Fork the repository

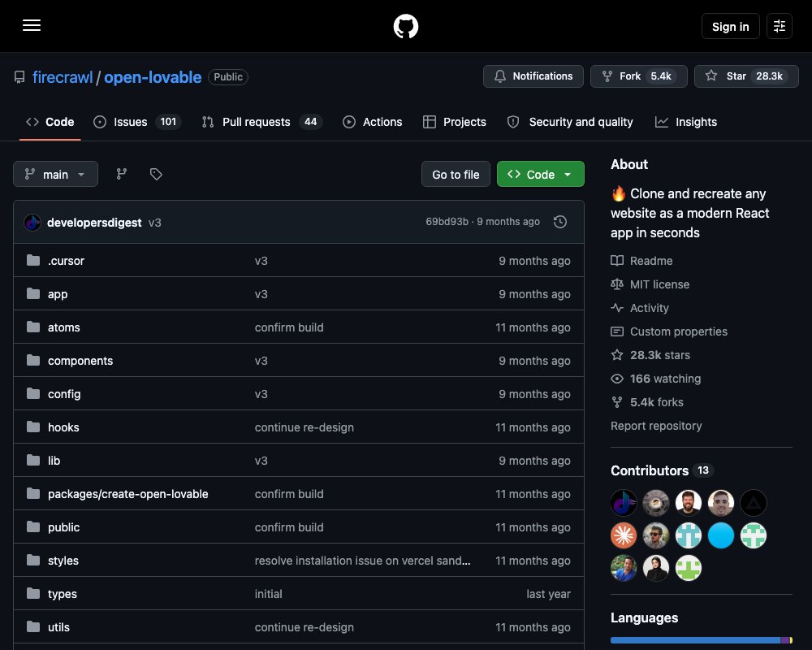[638, 76]
